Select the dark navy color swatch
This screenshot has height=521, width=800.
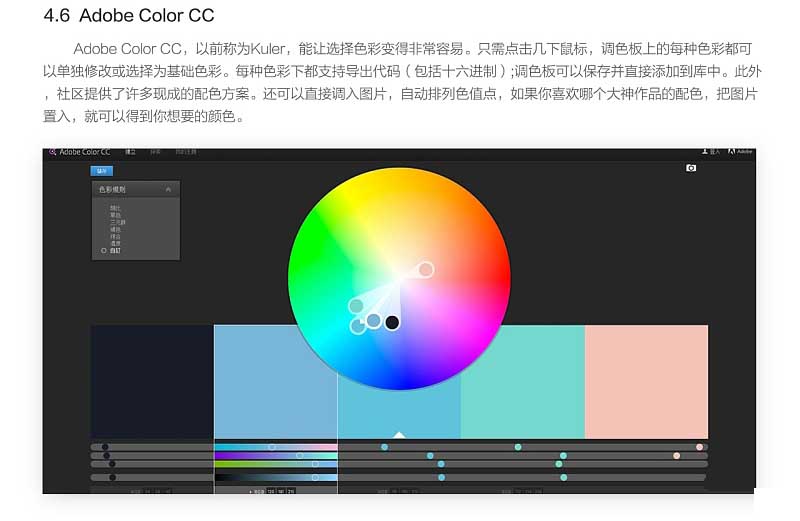(x=152, y=381)
